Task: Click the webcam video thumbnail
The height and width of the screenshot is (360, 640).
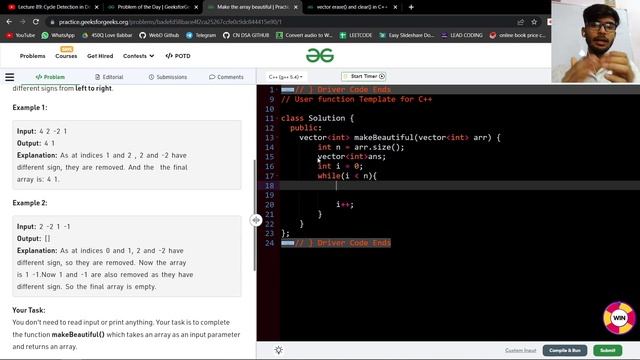Action: [596, 41]
